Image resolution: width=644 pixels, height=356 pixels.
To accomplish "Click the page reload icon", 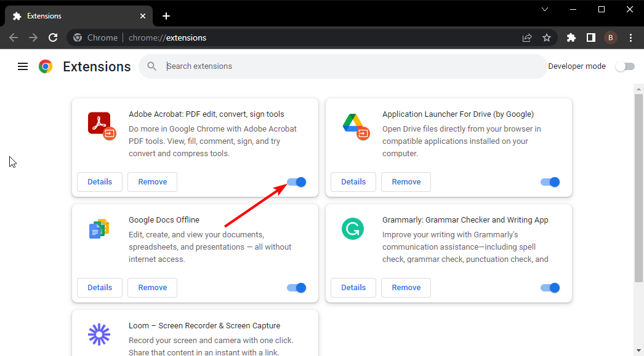I will (x=53, y=38).
